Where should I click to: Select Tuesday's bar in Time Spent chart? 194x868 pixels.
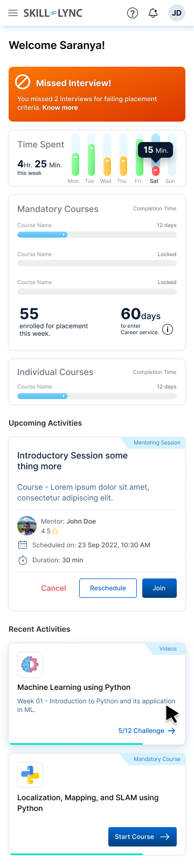coord(91,155)
